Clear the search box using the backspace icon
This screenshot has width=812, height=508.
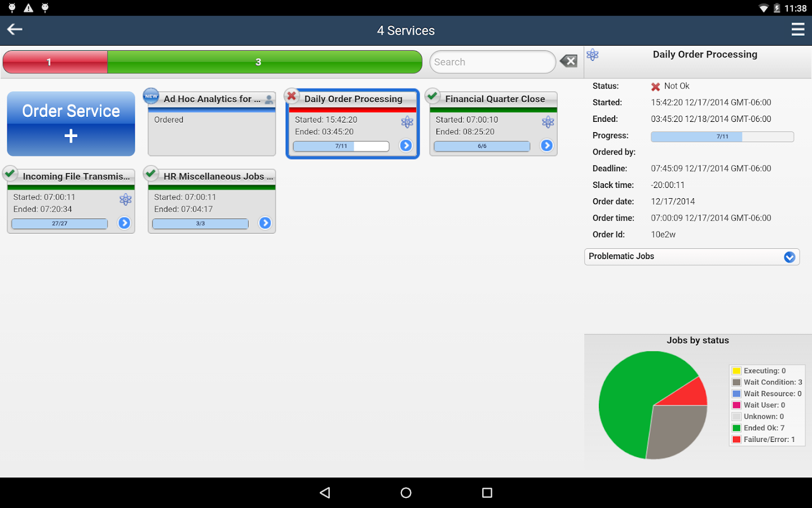pos(568,60)
